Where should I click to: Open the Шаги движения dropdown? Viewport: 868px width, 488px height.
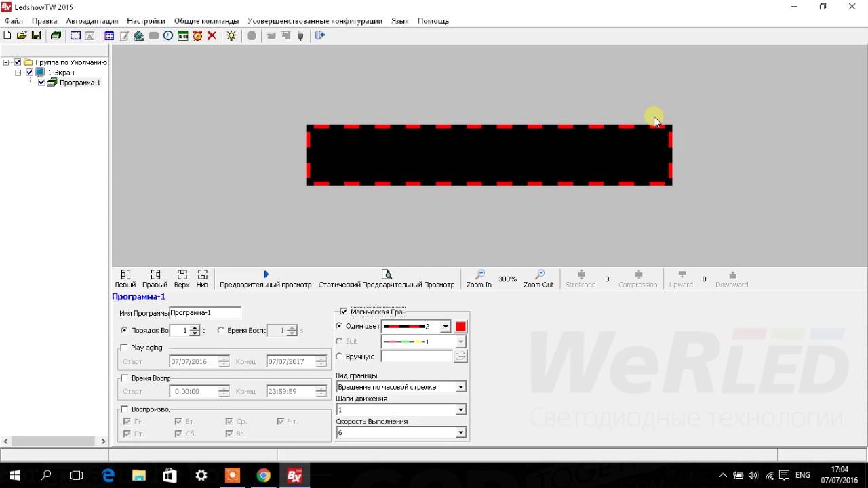[460, 409]
